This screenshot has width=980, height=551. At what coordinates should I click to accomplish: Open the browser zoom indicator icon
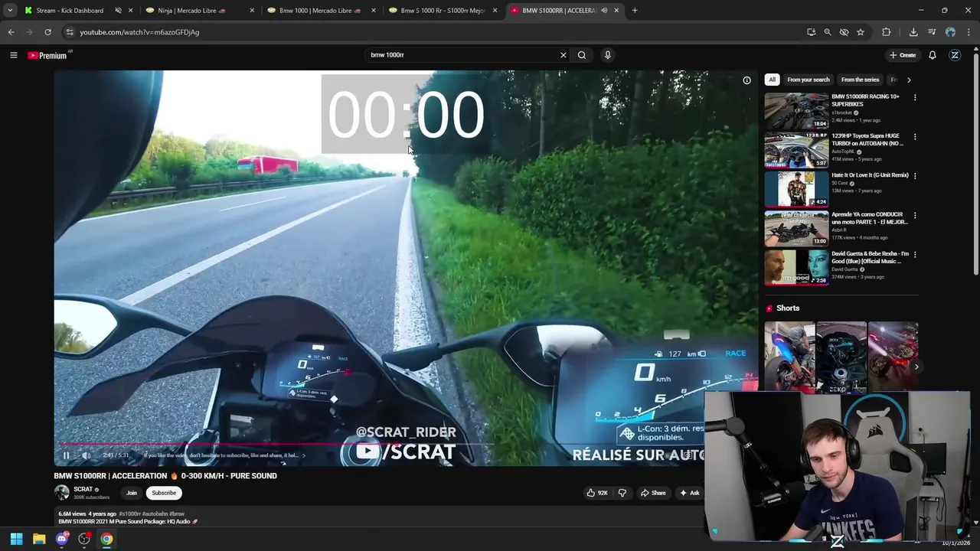828,32
